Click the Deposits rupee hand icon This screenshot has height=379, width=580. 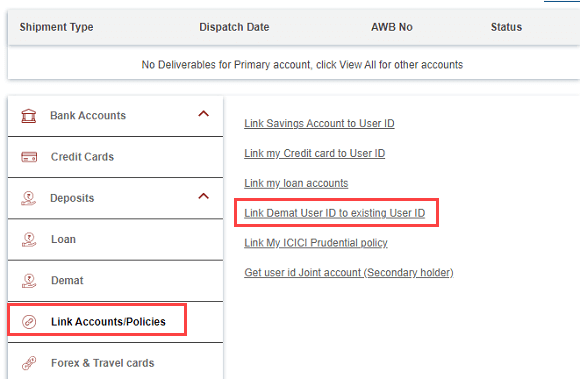tap(28, 199)
